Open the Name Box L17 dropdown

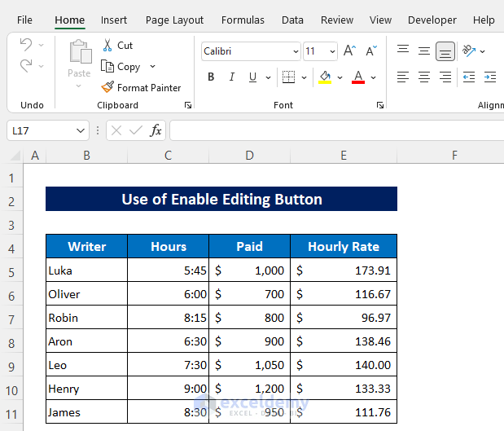point(81,130)
